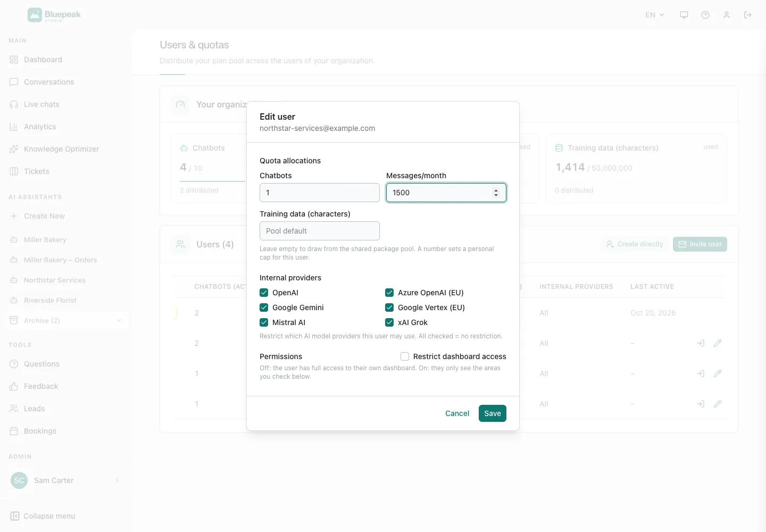Image resolution: width=766 pixels, height=532 pixels.
Task: Click Cancel in the Edit user dialog
Action: [457, 413]
